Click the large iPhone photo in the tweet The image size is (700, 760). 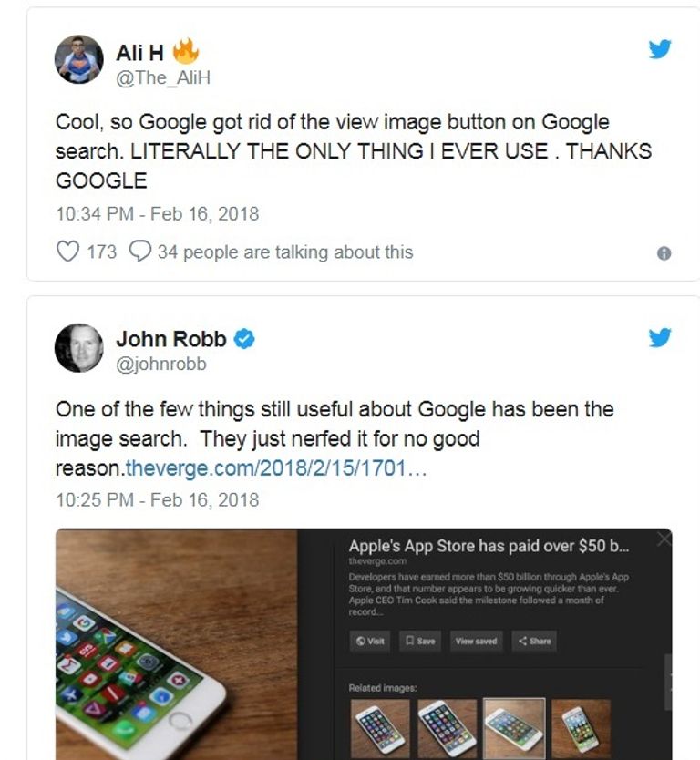(177, 644)
